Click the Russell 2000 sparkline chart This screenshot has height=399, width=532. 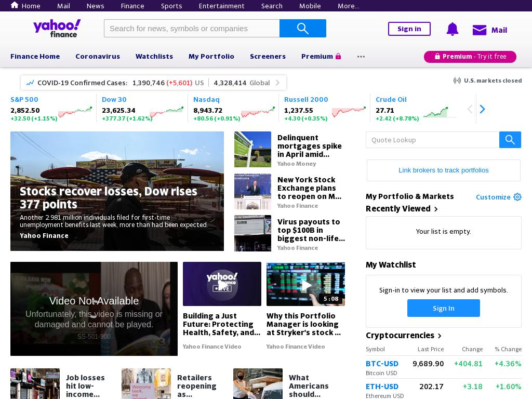click(x=349, y=112)
